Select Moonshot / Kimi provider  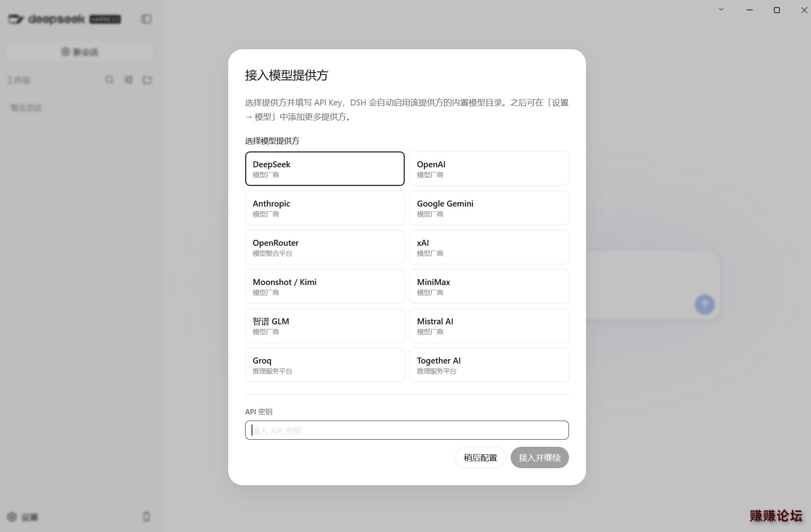[325, 286]
